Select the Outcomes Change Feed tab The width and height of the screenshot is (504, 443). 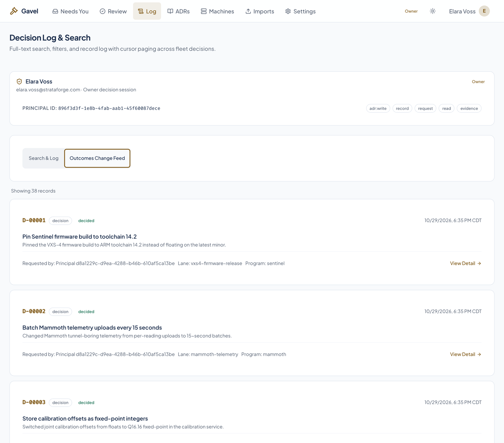pos(97,158)
